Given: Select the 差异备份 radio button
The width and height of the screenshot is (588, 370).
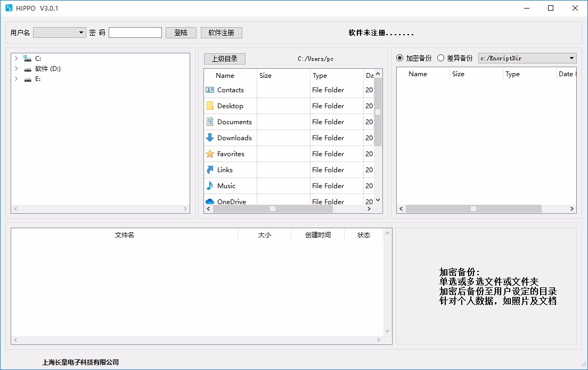Looking at the screenshot, I should pos(440,58).
